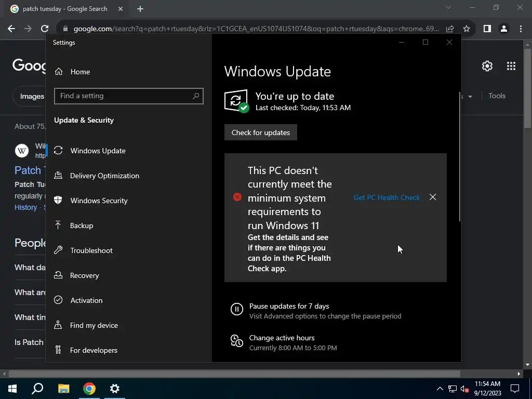Click the Chrome address bar URL

pos(256,29)
